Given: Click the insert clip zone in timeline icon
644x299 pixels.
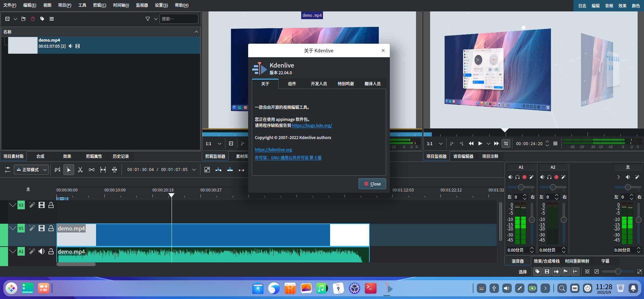Looking at the screenshot, I should click(x=219, y=170).
